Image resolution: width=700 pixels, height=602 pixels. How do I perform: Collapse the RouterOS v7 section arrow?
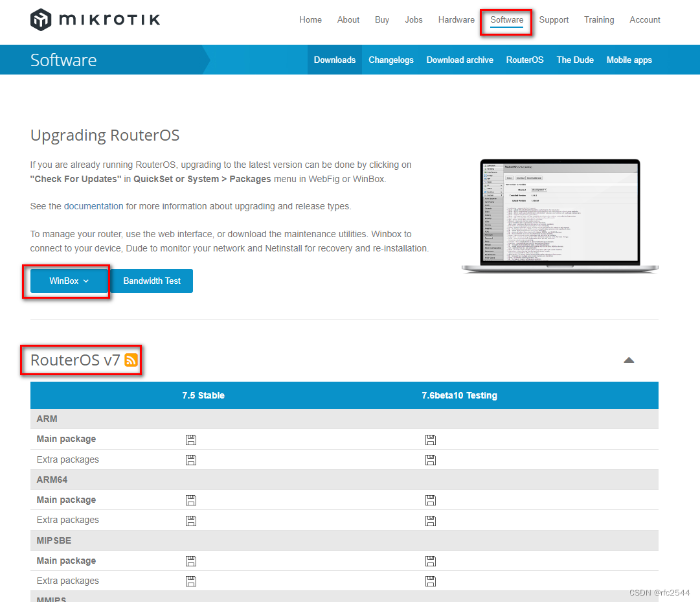[x=629, y=360]
